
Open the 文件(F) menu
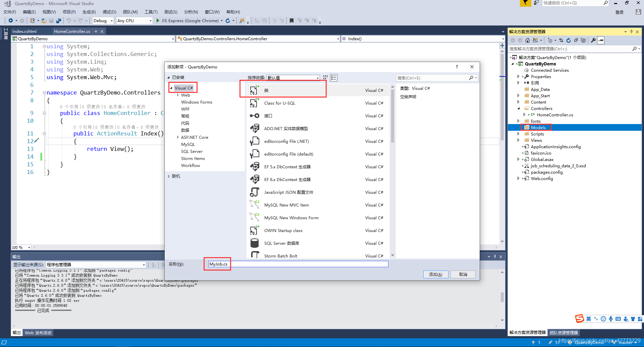tap(10, 12)
